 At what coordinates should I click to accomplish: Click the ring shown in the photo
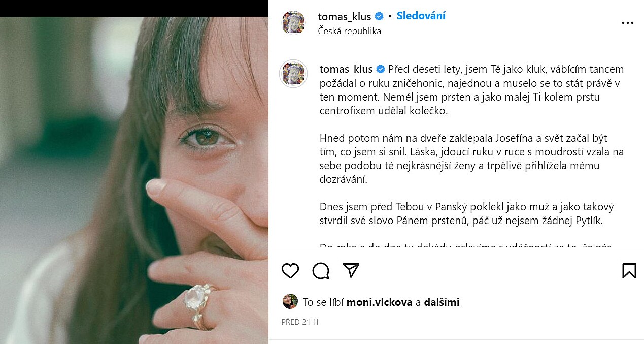coord(198,301)
